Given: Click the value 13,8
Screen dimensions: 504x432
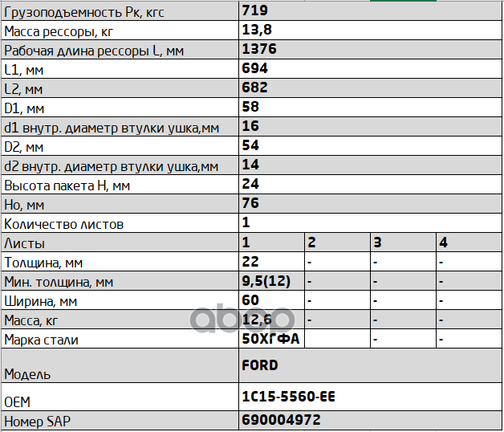Looking at the screenshot, I should [x=257, y=30].
